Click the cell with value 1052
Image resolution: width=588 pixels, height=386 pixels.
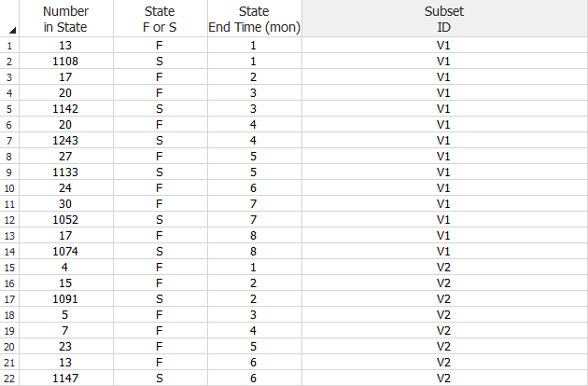[x=65, y=220]
